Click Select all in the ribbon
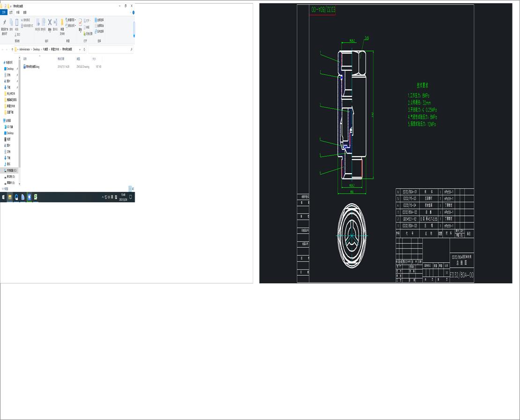Viewport: 520px width, 420px height. click(x=99, y=20)
